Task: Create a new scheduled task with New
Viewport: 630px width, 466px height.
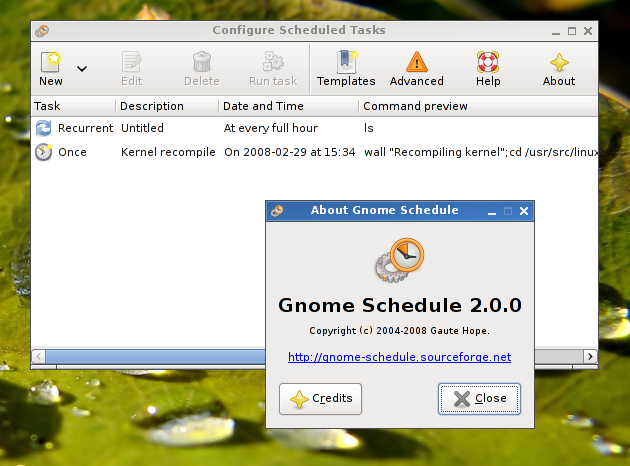Action: pos(51,69)
